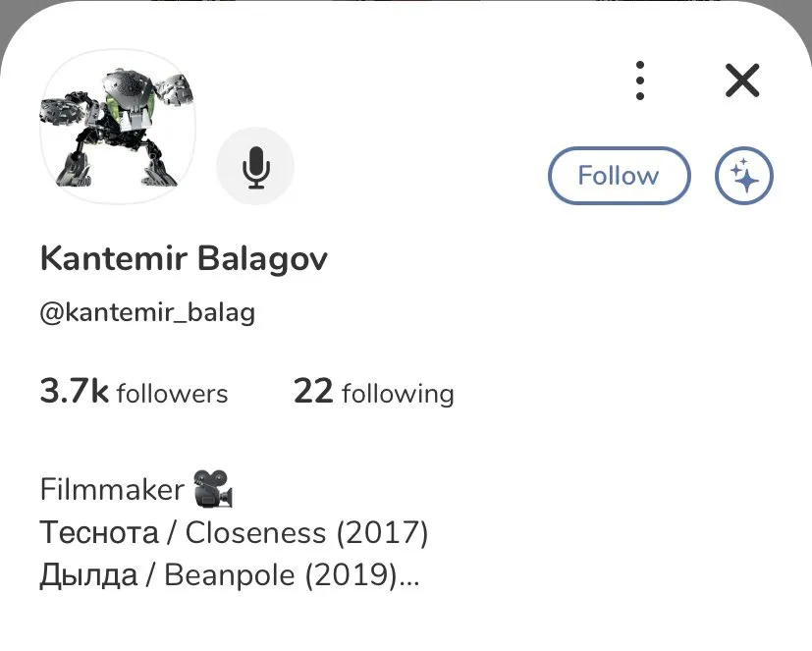Screen dimensions: 812x651
Task: View the 3.7k followers list
Action: click(x=134, y=392)
